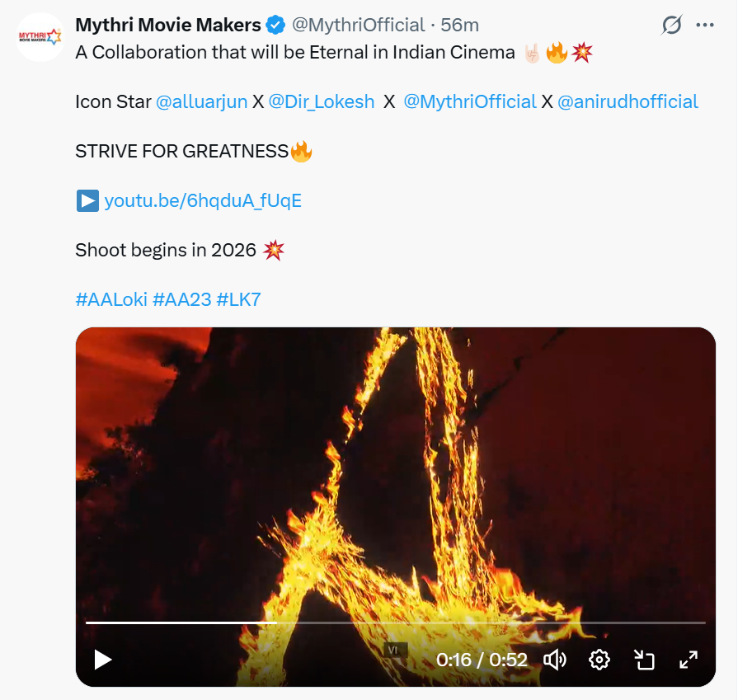Click the Grok slashed-circle icon
The height and width of the screenshot is (700, 752).
[x=672, y=26]
